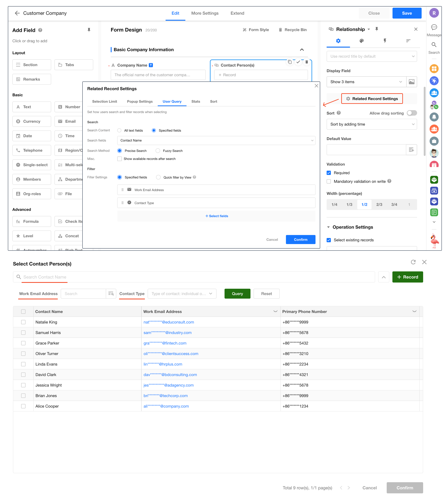The width and height of the screenshot is (448, 502).
Task: Click the Select fields link
Action: coord(217,216)
